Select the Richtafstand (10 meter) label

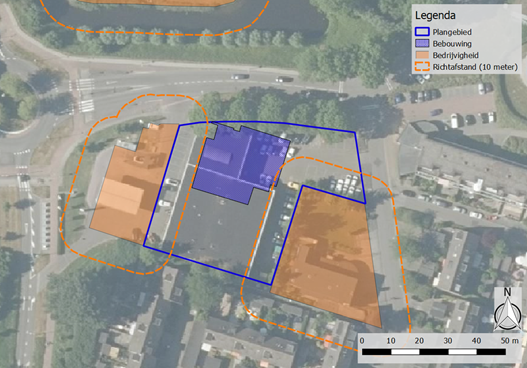tap(475, 67)
